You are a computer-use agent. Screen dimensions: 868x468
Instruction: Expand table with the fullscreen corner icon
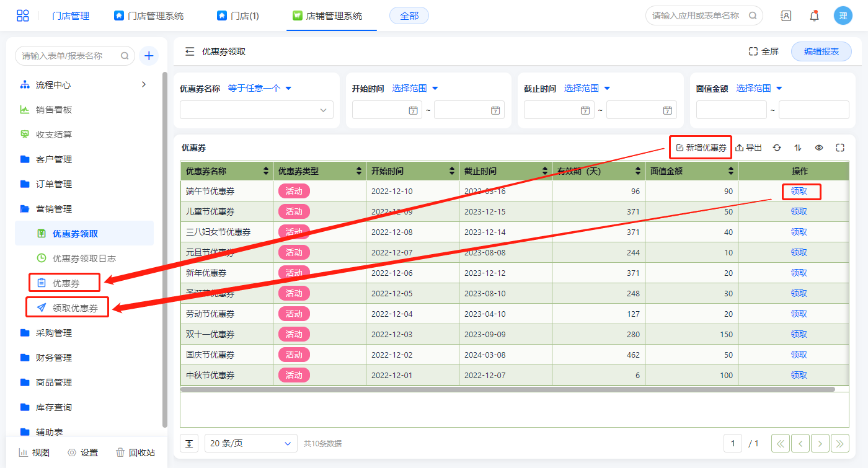(840, 148)
